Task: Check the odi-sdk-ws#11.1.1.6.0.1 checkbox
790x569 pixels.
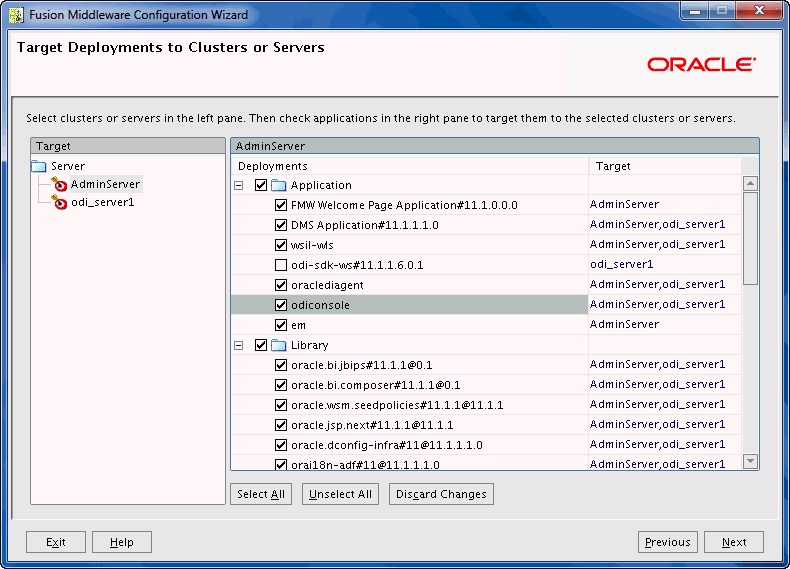Action: (x=281, y=265)
